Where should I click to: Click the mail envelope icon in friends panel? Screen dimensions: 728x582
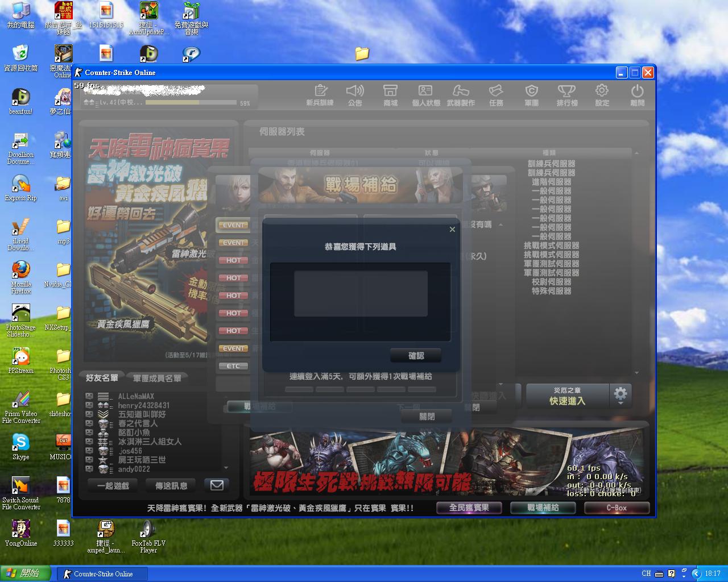point(217,485)
